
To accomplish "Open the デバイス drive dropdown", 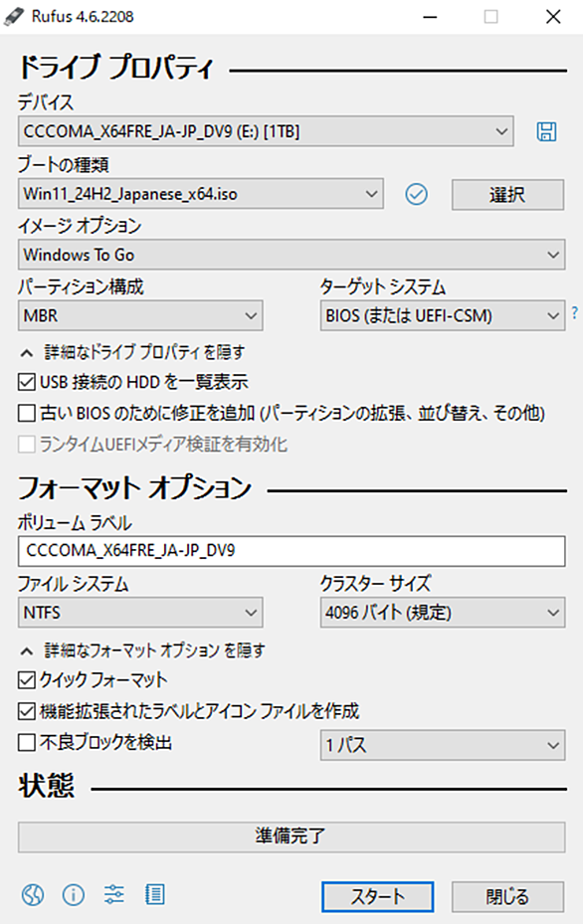I will pyautogui.click(x=266, y=131).
